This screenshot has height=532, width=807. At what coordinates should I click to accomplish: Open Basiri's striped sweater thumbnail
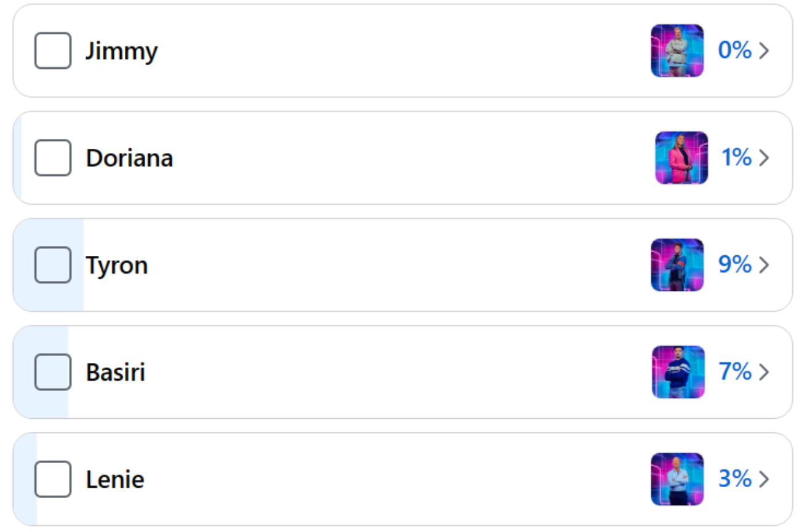678,371
